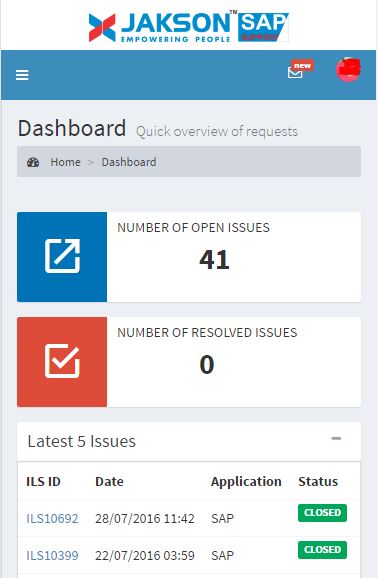
Task: Open the user profile avatar
Action: [x=348, y=69]
